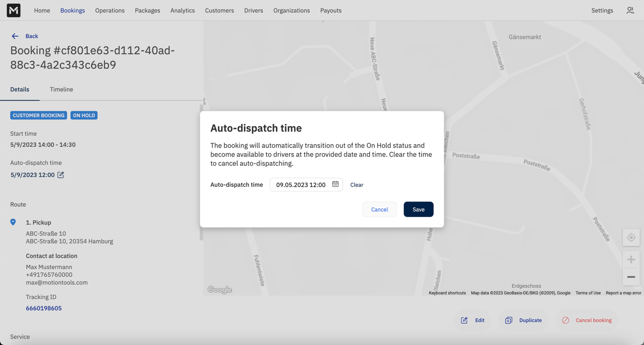
Task: Click the Back link
Action: (x=32, y=36)
